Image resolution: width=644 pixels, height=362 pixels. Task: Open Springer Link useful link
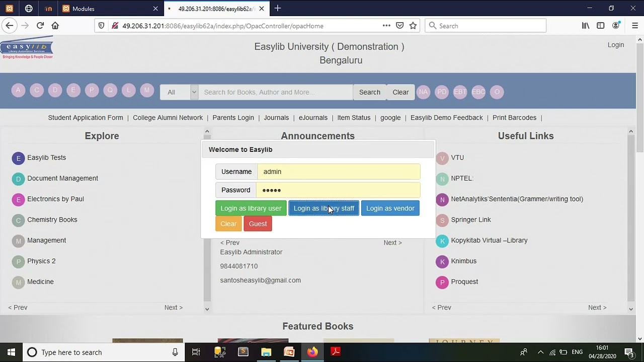(x=471, y=220)
